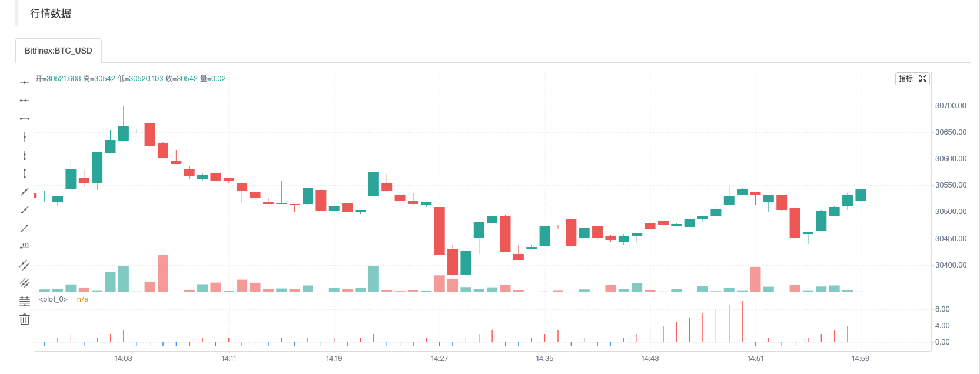Select the horizontal ray line tool

pyautogui.click(x=25, y=101)
